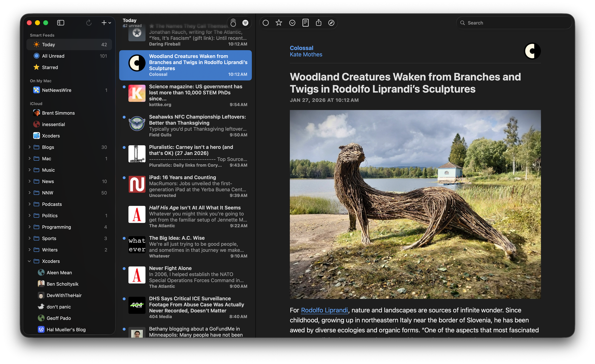Click inside the Search field
Screen dimensions: 595x364
click(x=514, y=23)
